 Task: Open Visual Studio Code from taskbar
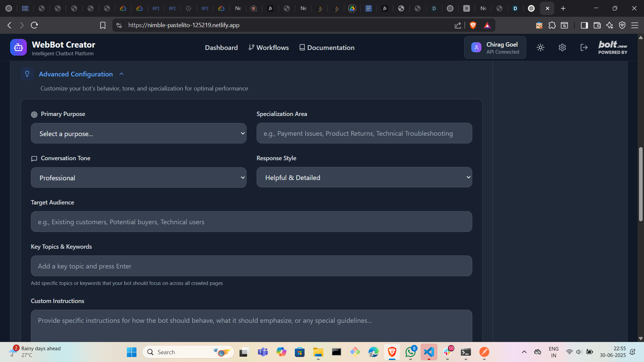(429, 352)
